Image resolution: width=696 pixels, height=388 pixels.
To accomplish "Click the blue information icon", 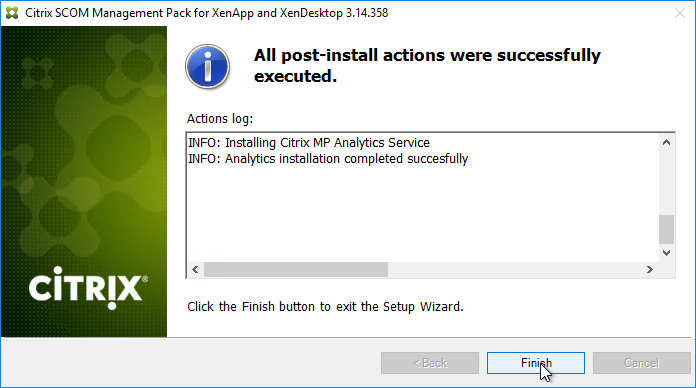I will 208,67.
